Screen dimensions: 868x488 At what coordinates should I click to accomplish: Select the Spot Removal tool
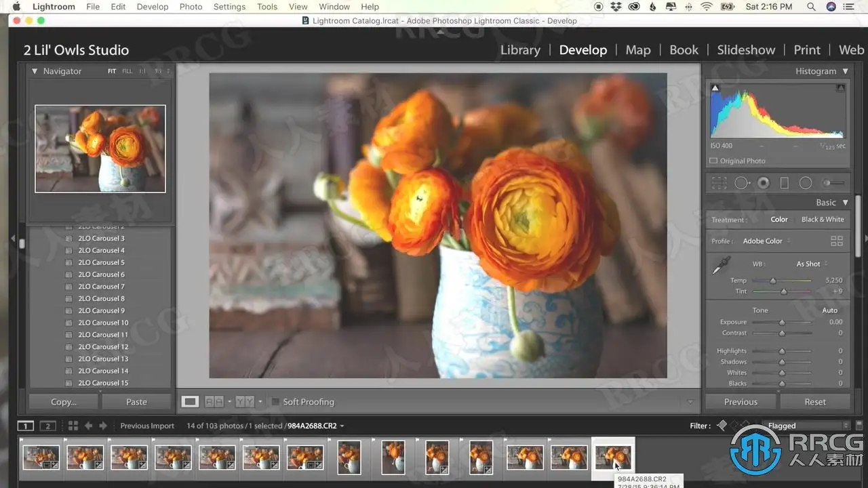[742, 183]
